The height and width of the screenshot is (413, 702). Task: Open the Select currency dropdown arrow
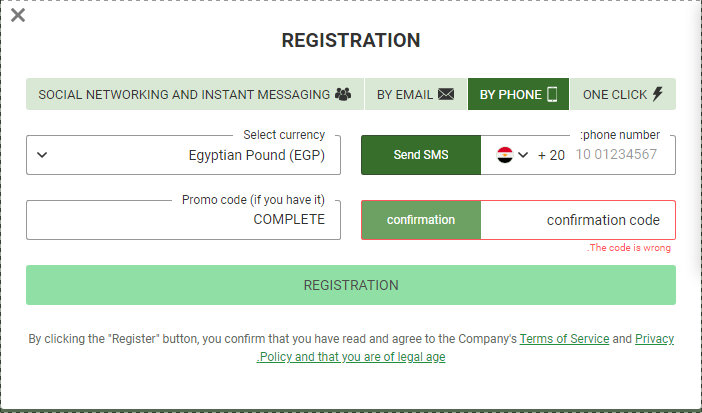[x=42, y=155]
